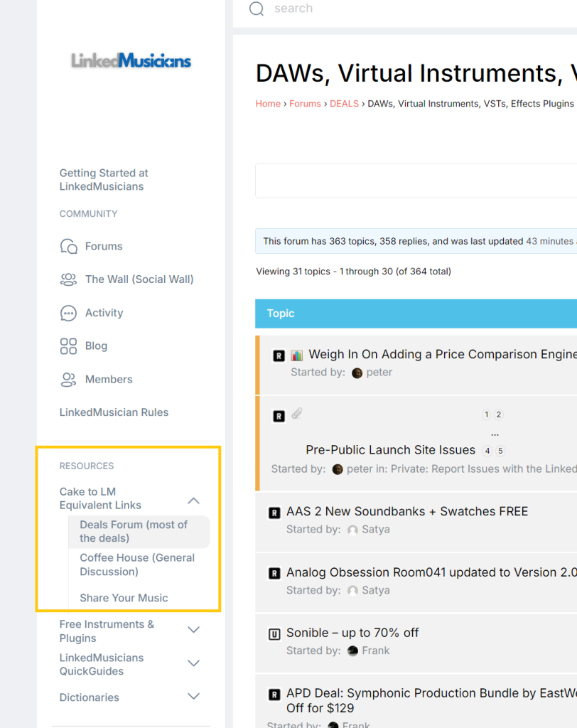
Task: Select Deals Forum menu item
Action: (x=134, y=531)
